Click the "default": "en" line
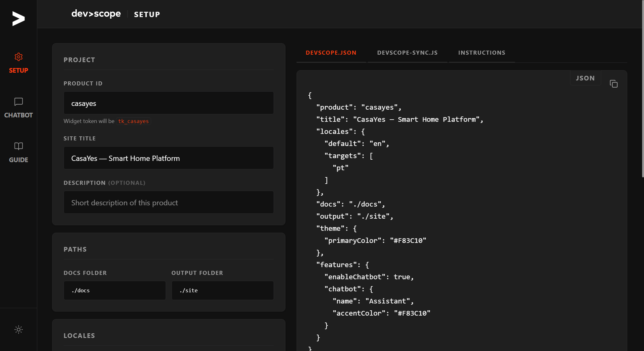 (357, 144)
